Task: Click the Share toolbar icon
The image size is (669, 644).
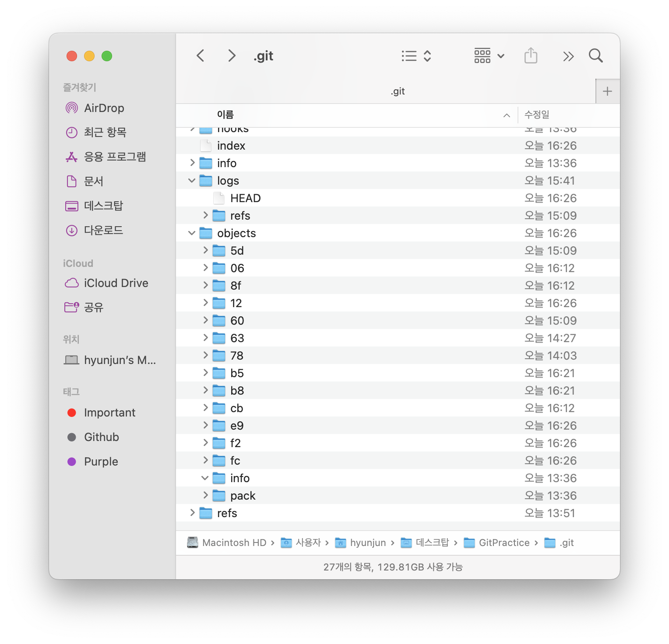Action: coord(531,56)
